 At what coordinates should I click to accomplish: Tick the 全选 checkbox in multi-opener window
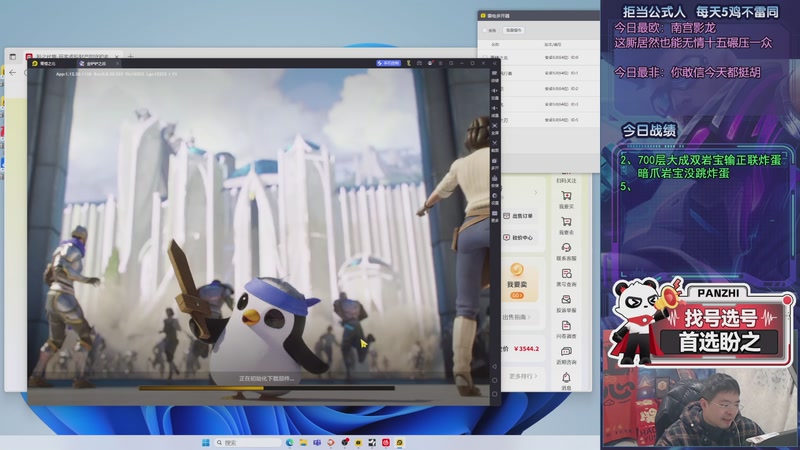(x=485, y=31)
